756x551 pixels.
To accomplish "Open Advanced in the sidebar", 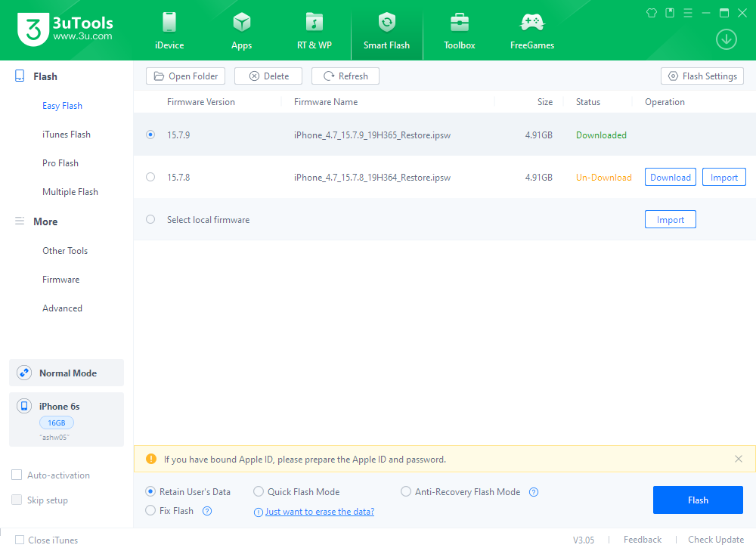I will coord(62,308).
